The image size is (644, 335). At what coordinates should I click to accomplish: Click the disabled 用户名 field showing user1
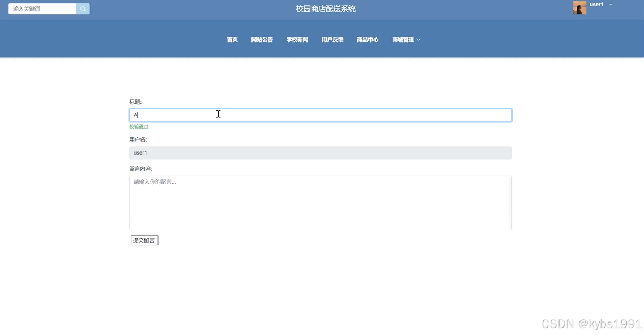321,153
